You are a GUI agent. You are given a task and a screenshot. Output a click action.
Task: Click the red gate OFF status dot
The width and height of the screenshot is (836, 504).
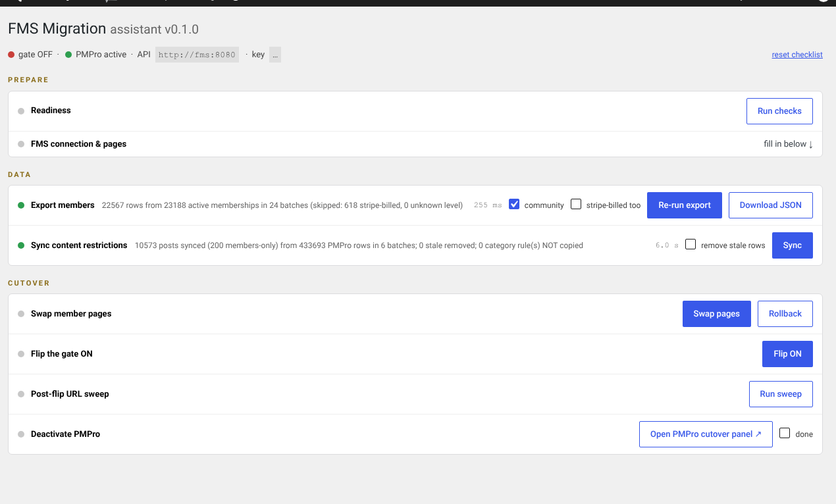(11, 55)
